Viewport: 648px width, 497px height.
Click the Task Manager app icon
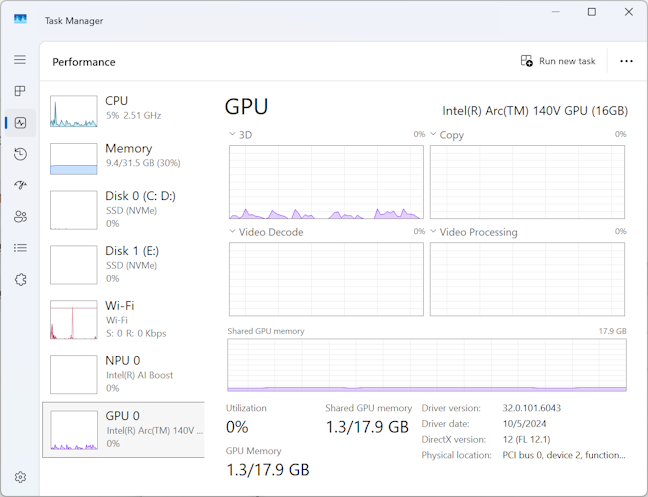tap(20, 19)
